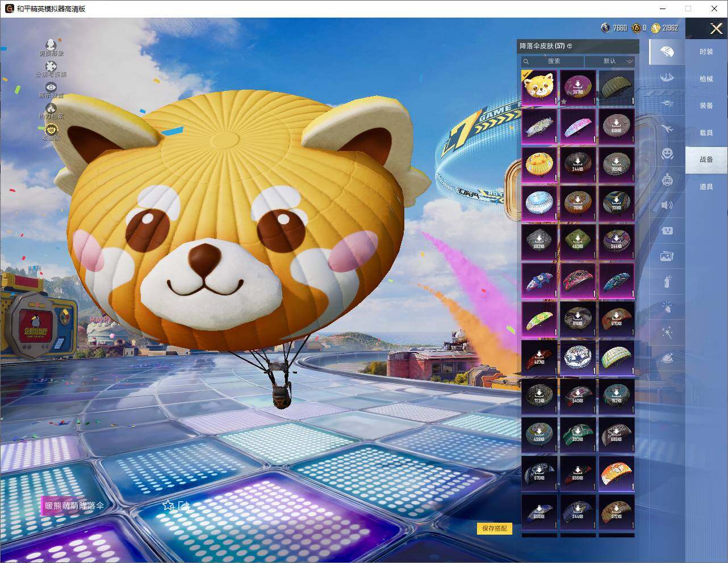Select the light blue round parachute skin
The image size is (728, 563).
(539, 203)
